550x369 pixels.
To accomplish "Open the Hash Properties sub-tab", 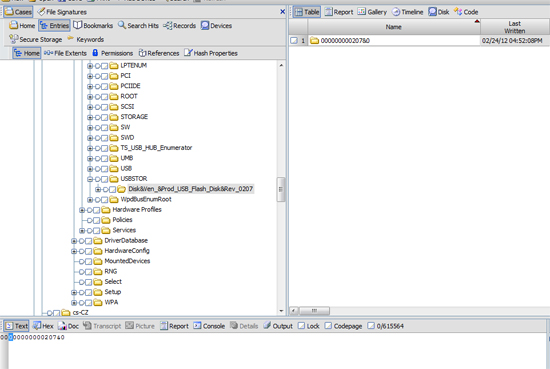I will [211, 53].
